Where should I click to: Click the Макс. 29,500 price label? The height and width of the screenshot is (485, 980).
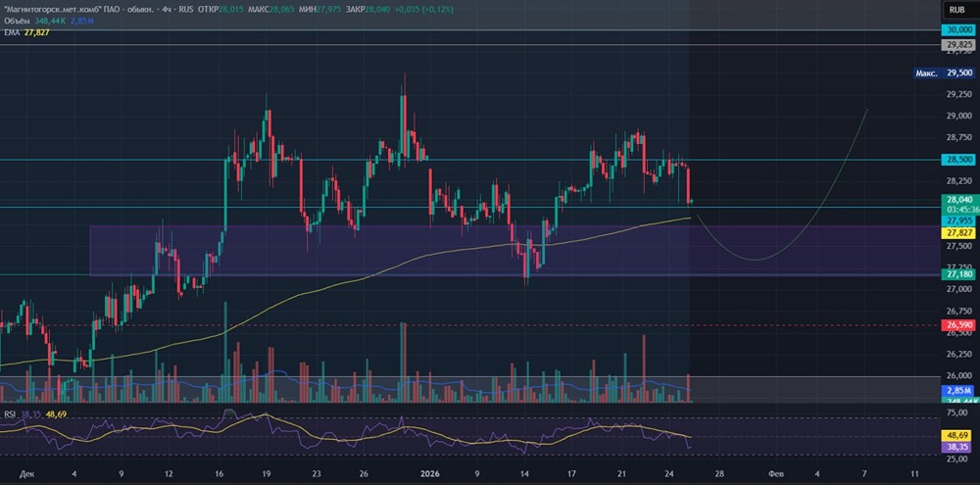click(944, 73)
